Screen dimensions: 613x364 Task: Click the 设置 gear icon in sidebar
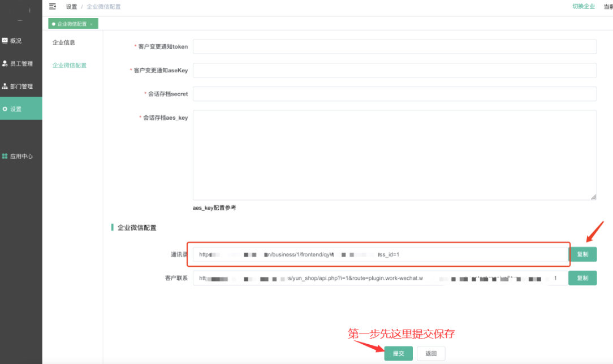tap(5, 109)
